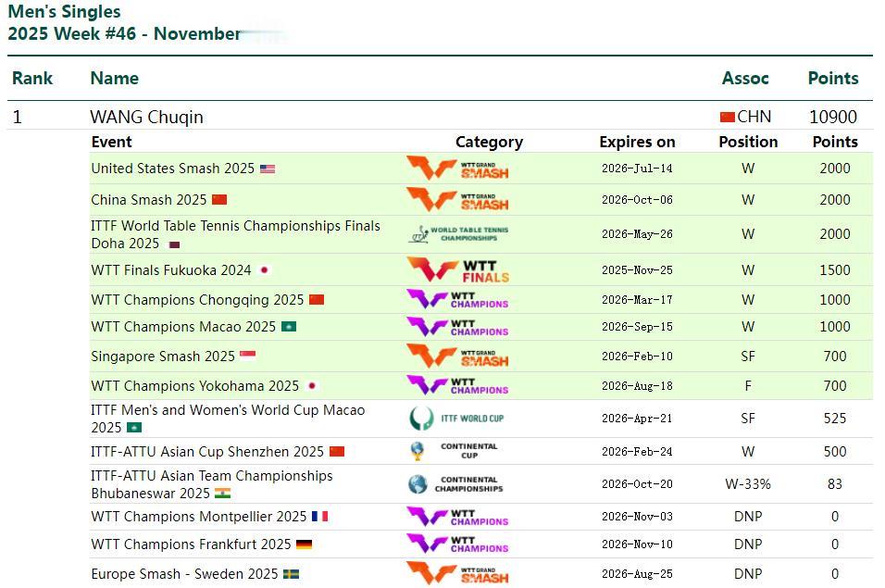The width and height of the screenshot is (885, 588).
Task: Click total points value 10900
Action: point(833,117)
